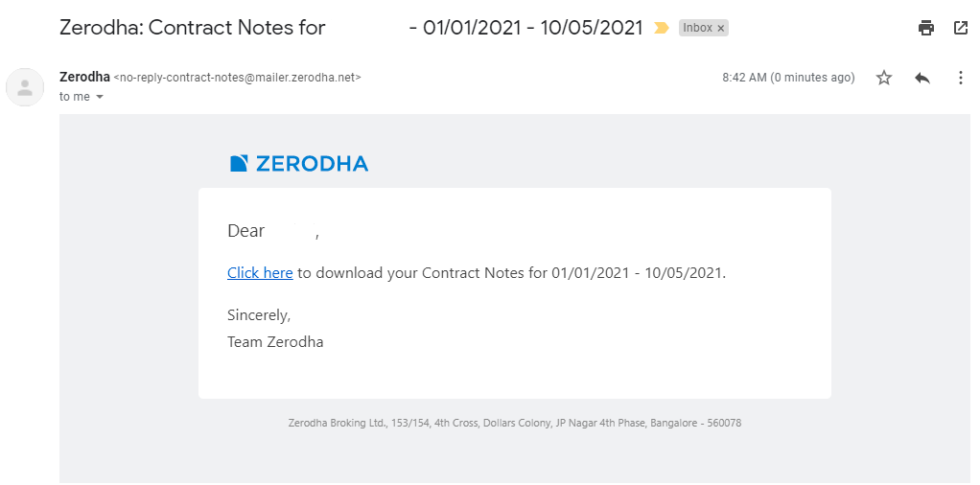Star this Zerodha email
980x485 pixels.
[884, 79]
